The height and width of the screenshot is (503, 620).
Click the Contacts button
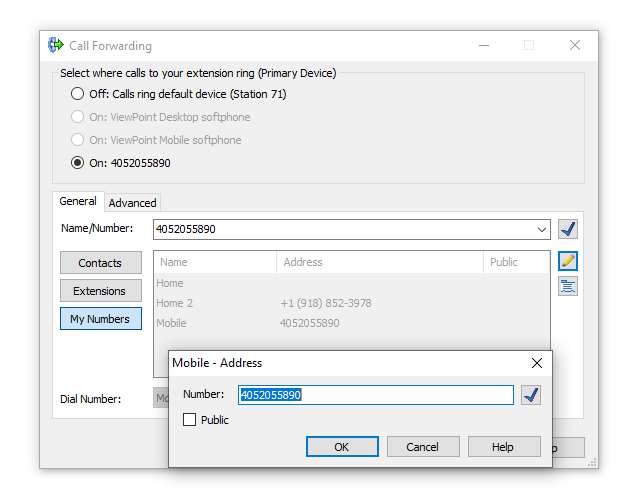(x=100, y=263)
